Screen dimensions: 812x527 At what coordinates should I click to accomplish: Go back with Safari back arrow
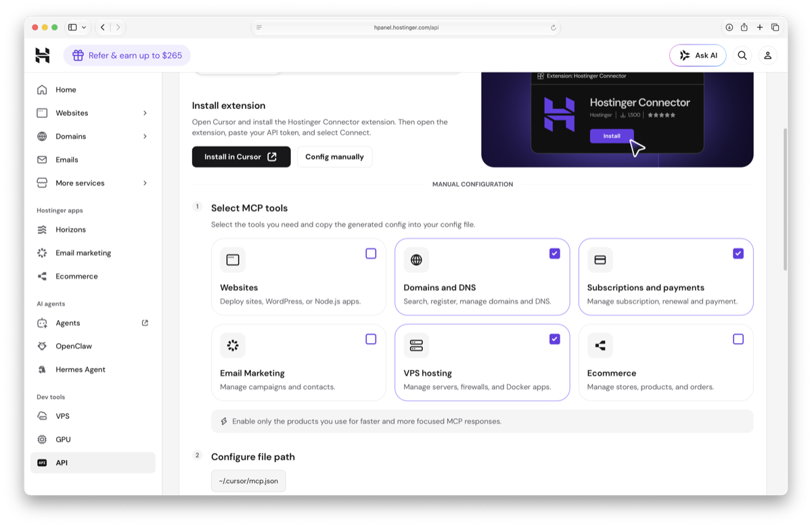103,28
